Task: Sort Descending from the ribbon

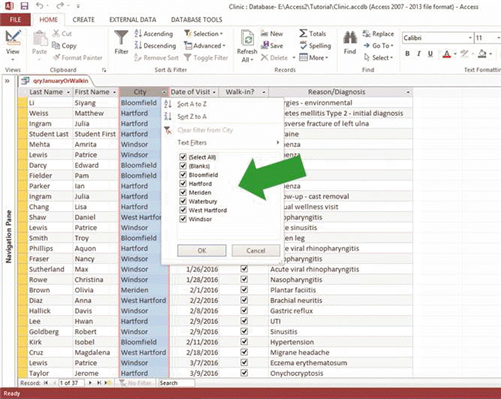Action: pos(155,45)
